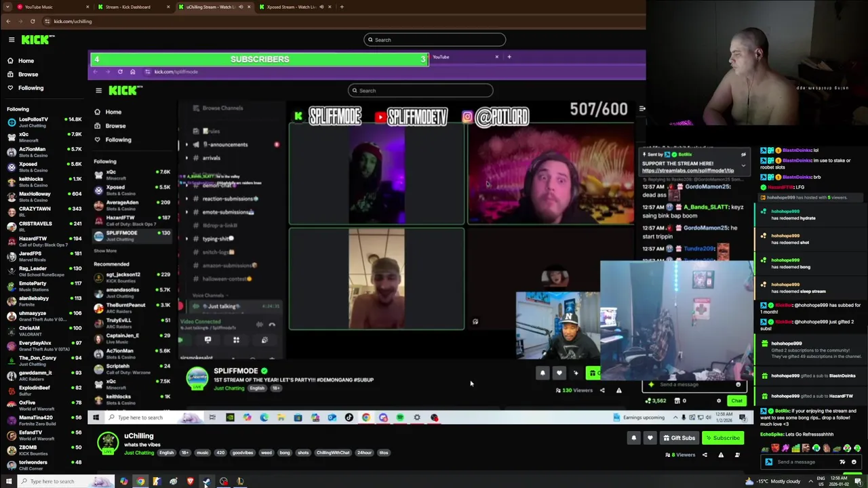Open Chrome from the Windows taskbar
Viewport: 868px width, 488px height.
(x=140, y=481)
